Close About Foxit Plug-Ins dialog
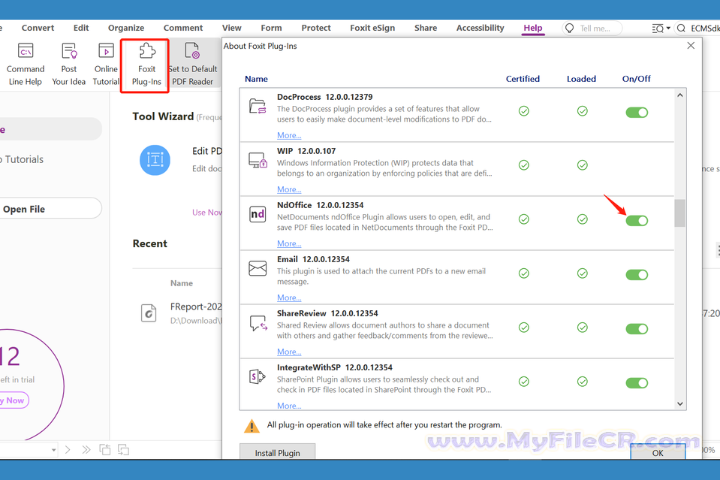720x480 pixels. pos(691,45)
